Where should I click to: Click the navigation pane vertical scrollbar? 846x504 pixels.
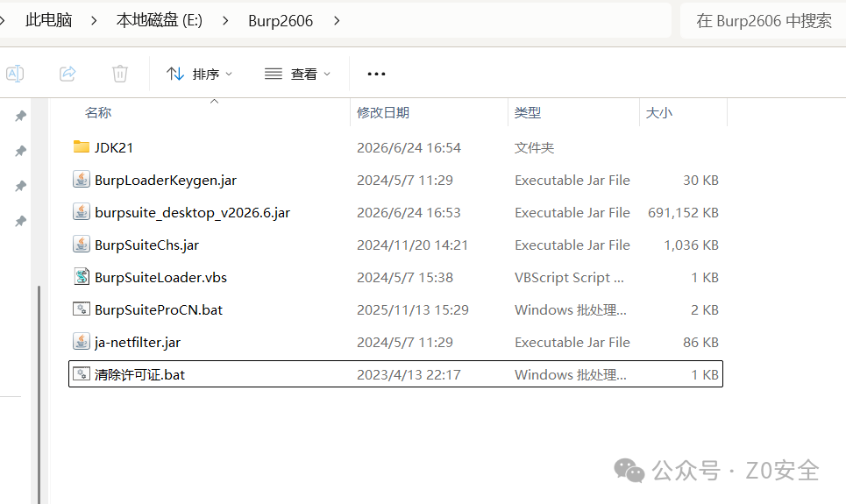[x=39, y=394]
